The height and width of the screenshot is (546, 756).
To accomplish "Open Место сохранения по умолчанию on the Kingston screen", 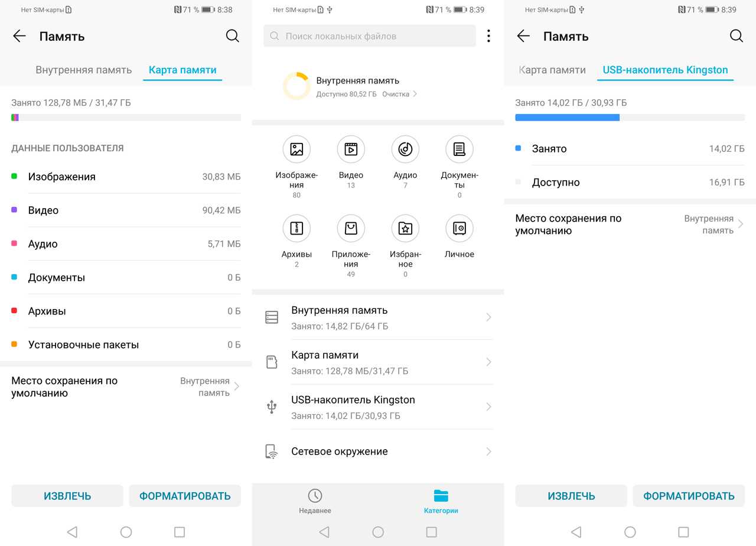I will coord(630,225).
